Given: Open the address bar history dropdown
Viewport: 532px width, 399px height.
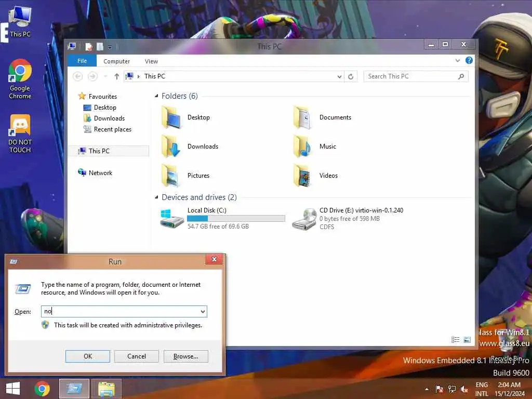Looking at the screenshot, I should 339,76.
